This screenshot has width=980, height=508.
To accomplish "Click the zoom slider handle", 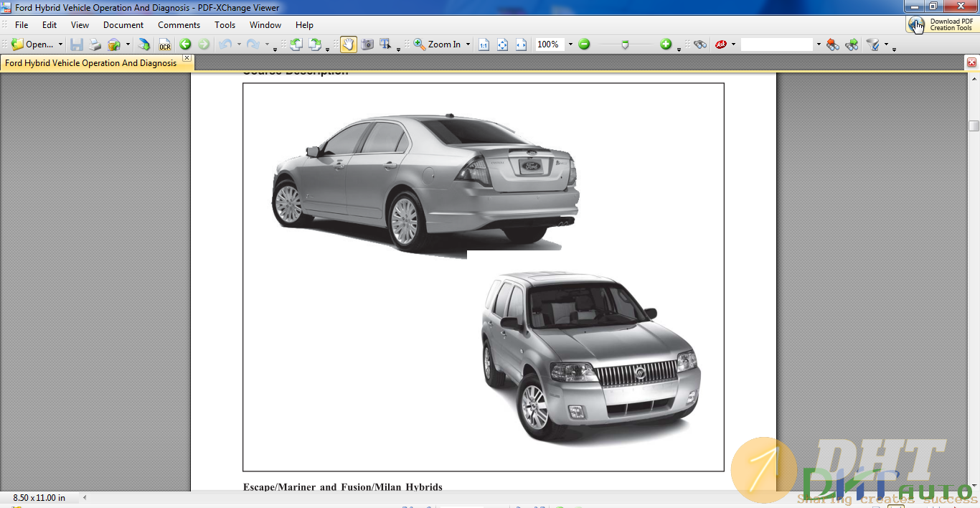I will pos(625,44).
